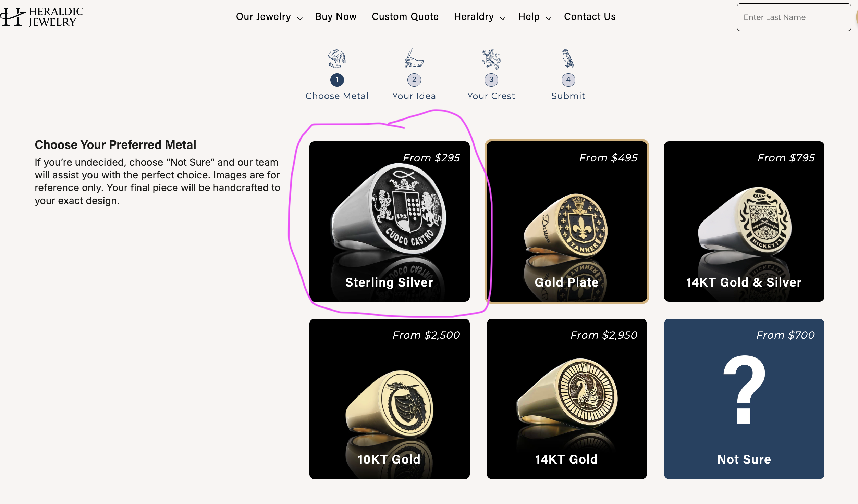The height and width of the screenshot is (504, 858).
Task: Click the owl icon above Submit
Action: tap(568, 59)
